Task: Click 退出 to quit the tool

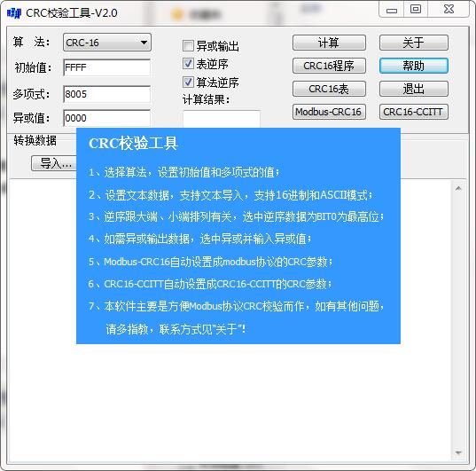Action: (x=414, y=89)
